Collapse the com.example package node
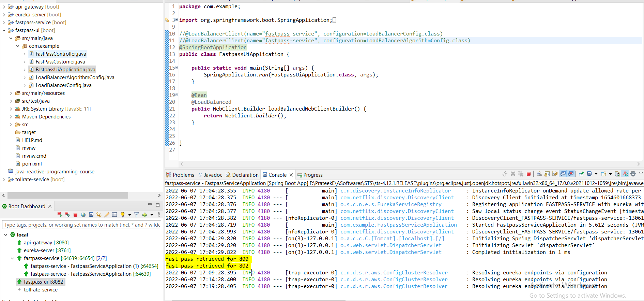Screen dimensions: 644x301 coord(17,46)
